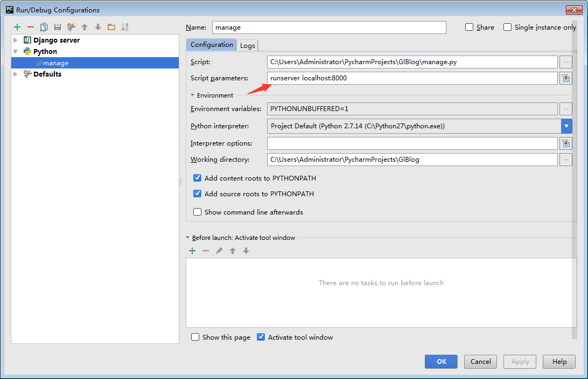588x379 pixels.
Task: Click the Cancel button
Action: [480, 362]
